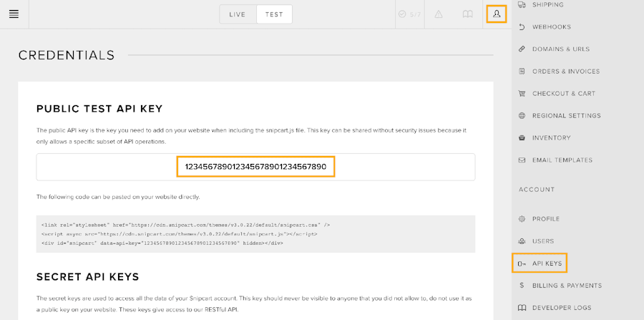The width and height of the screenshot is (644, 320).
Task: Click the Billing dollar icon
Action: coord(522,285)
